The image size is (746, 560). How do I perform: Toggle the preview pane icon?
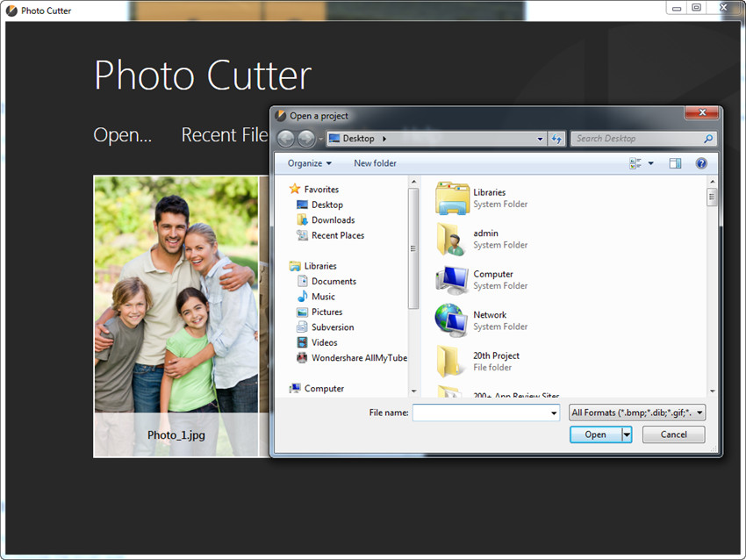[675, 163]
